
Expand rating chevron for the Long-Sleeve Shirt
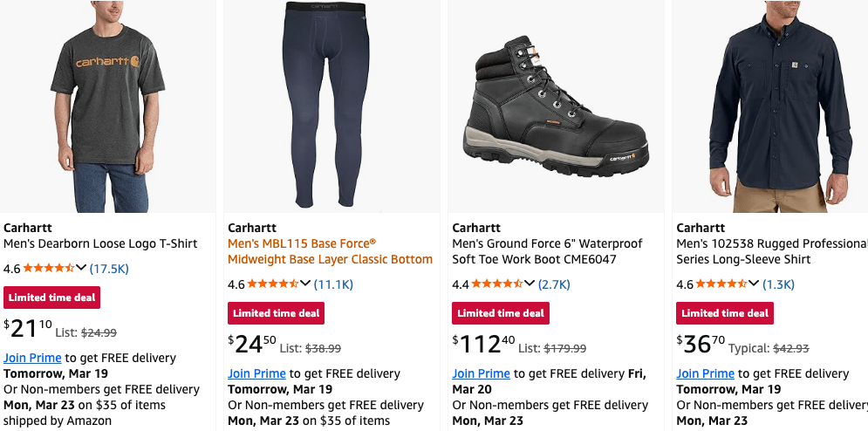[x=755, y=284]
